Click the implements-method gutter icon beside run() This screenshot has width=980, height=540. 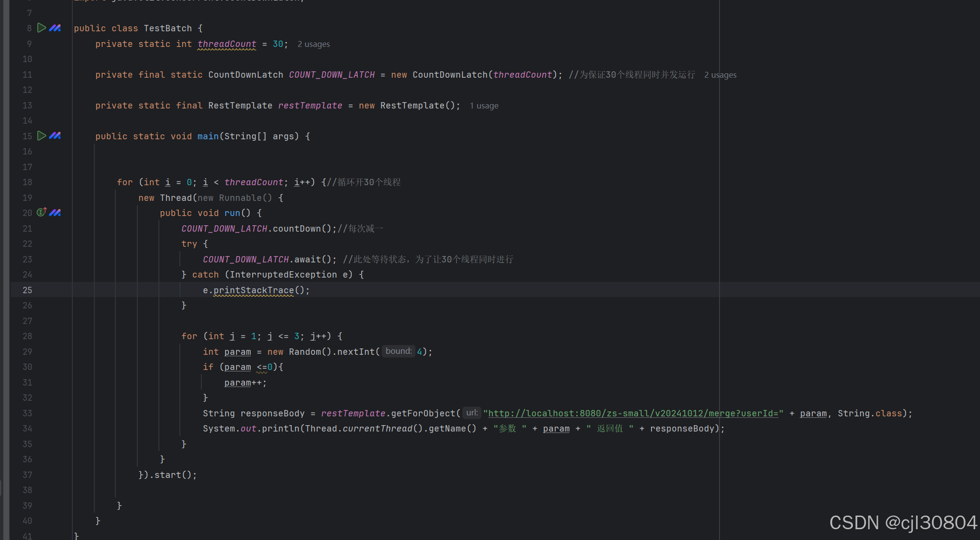pos(42,212)
